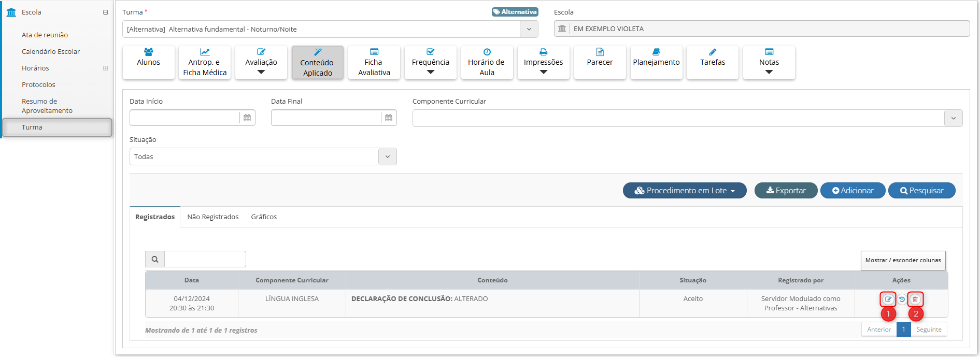Open Resumo de Aproveitamento
980x357 pixels.
coord(47,106)
